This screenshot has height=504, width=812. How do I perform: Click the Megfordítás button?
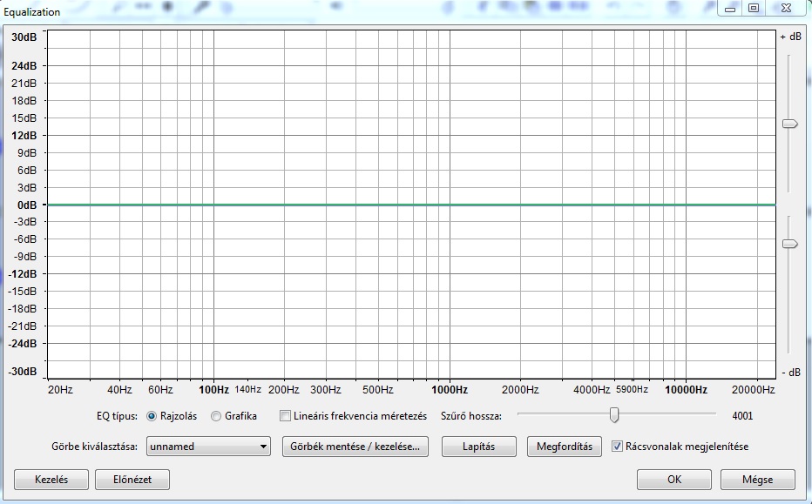tap(564, 447)
